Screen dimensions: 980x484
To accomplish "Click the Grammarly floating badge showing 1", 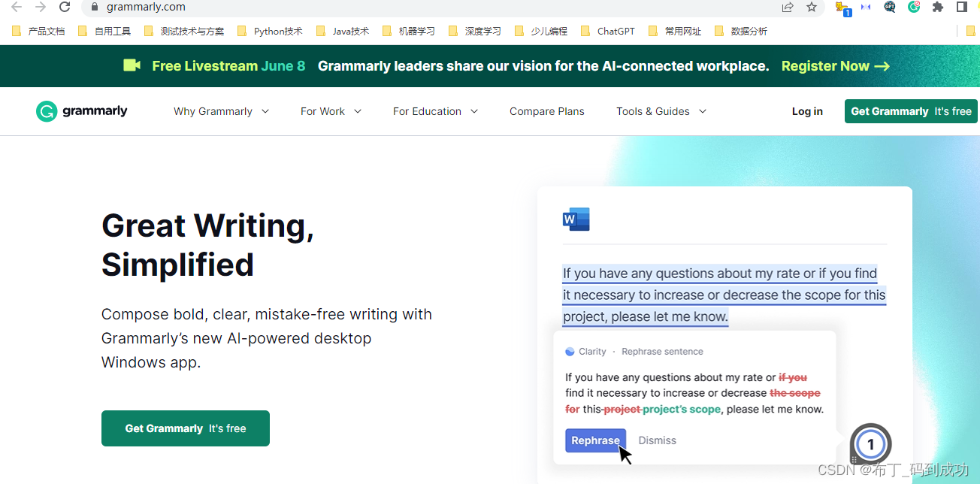I will tap(870, 444).
